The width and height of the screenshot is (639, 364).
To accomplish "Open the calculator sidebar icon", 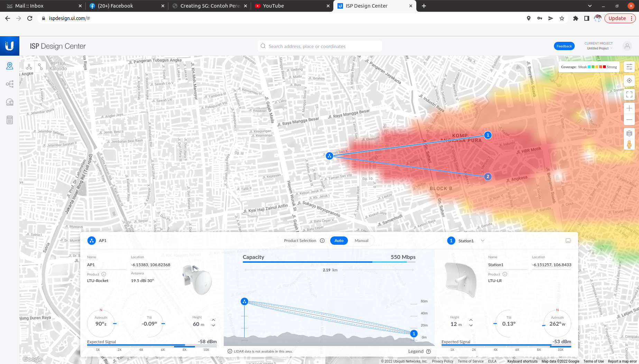I will 10,120.
